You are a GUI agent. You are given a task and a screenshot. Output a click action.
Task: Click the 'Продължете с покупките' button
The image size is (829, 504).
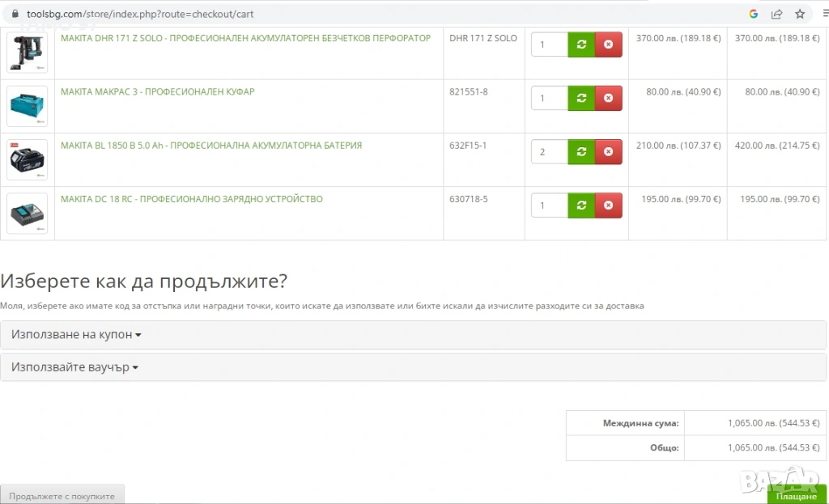(62, 495)
